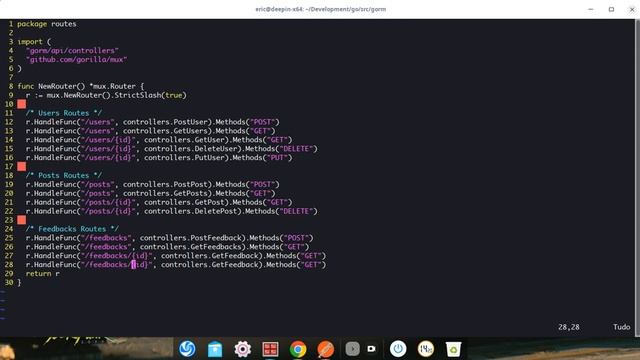The image size is (640, 360).
Task: Click "controllers.GetPosts" on line 20
Action: point(165,193)
